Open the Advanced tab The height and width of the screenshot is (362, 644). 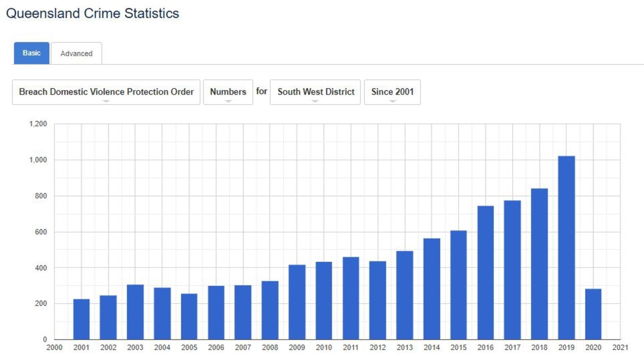click(x=76, y=53)
